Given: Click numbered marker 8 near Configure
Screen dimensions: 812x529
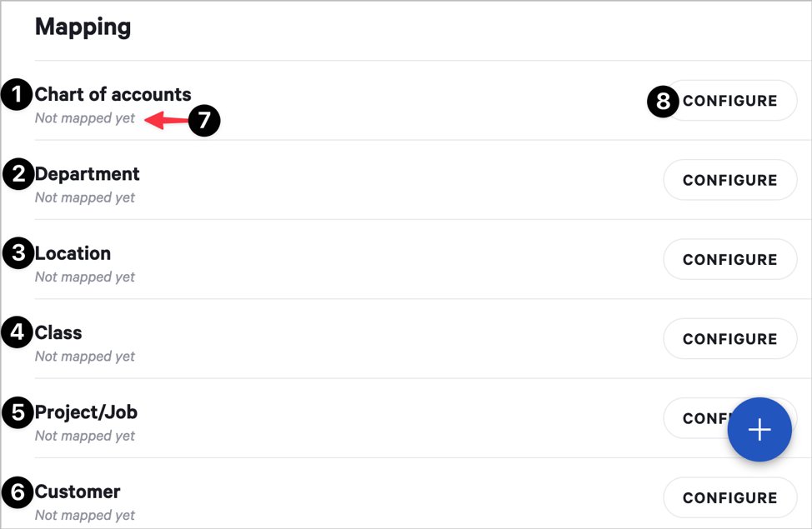Looking at the screenshot, I should (663, 102).
